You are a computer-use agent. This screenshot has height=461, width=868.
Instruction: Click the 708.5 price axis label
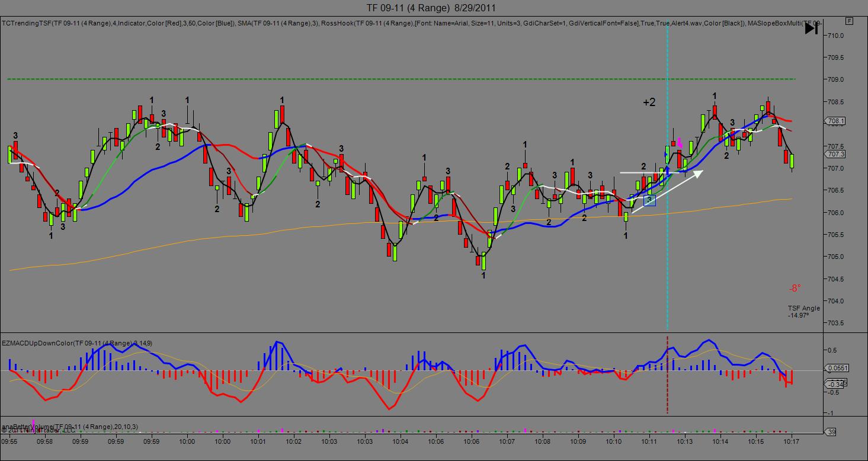point(835,102)
